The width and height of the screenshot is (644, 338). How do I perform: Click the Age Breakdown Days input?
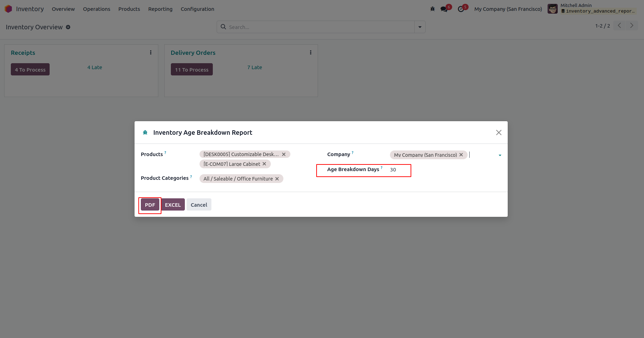point(398,170)
